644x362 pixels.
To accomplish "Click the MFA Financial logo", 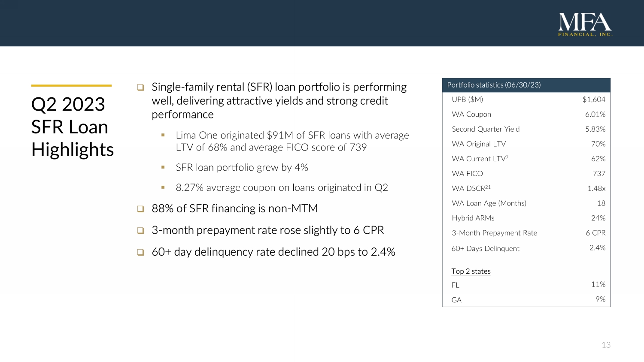I will point(585,24).
